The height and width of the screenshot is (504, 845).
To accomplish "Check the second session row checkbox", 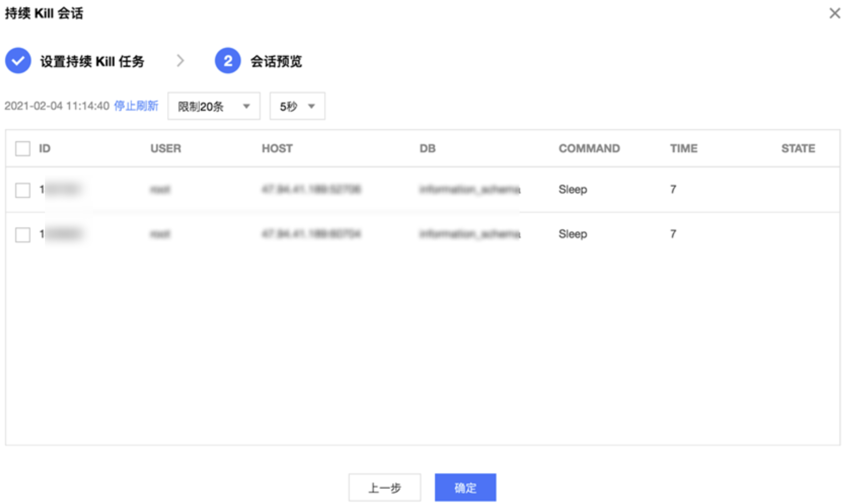I will tap(23, 235).
